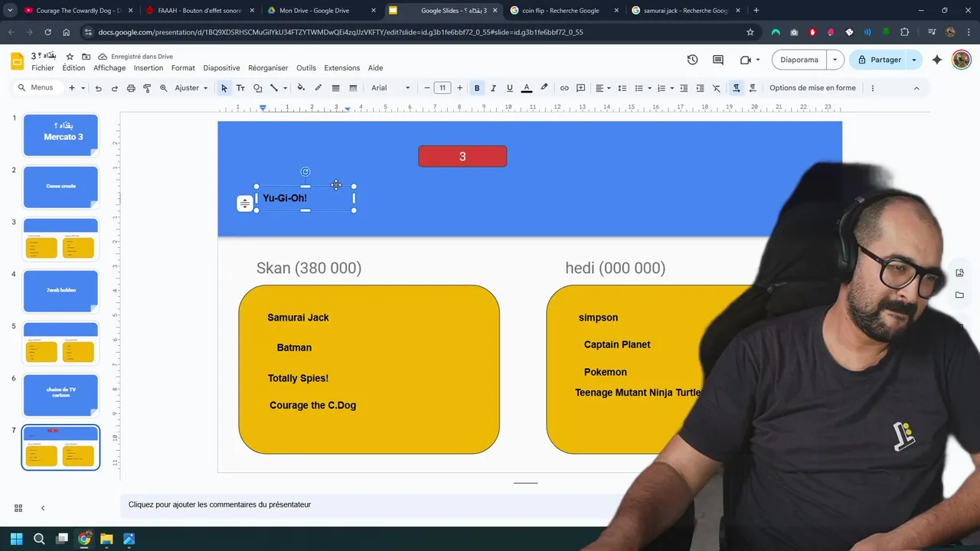
Task: Open the Google Slides home logo
Action: coord(17,61)
